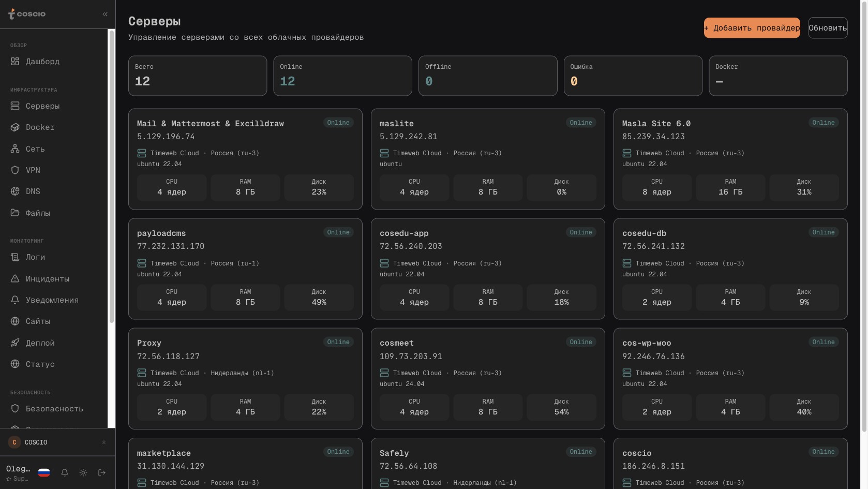Open DNS settings in the sidebar
Viewport: 868px width, 489px height.
[54, 191]
